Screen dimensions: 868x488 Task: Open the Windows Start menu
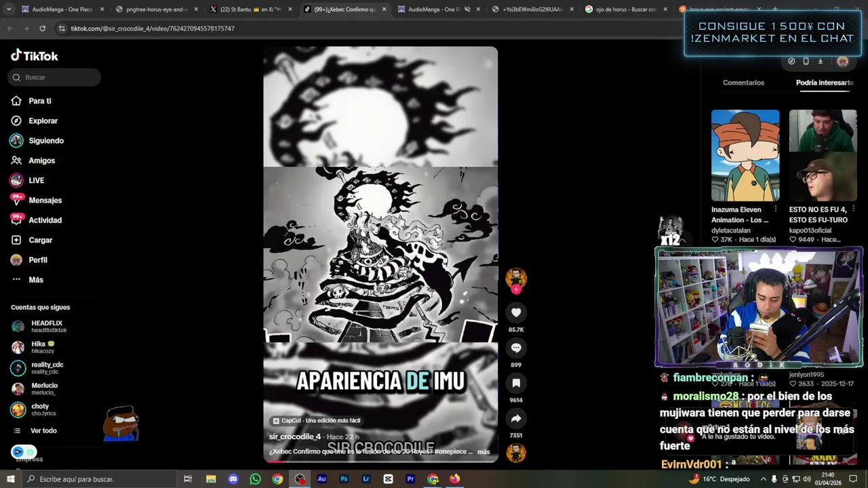10,479
